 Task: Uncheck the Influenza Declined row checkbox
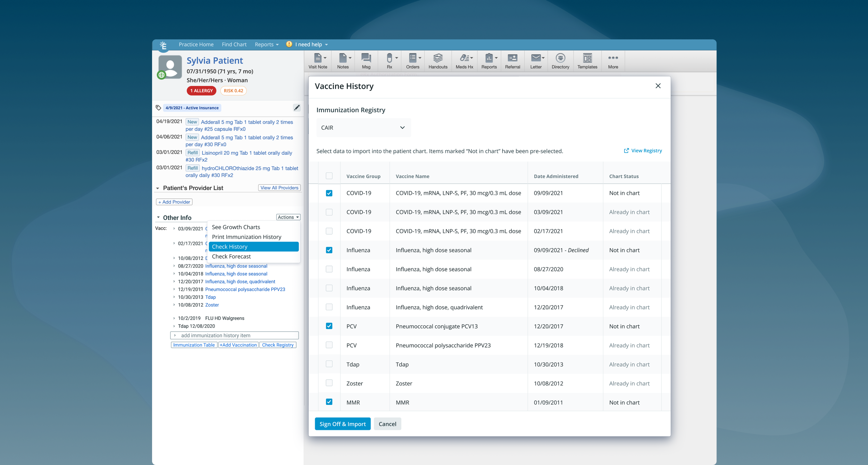point(329,250)
